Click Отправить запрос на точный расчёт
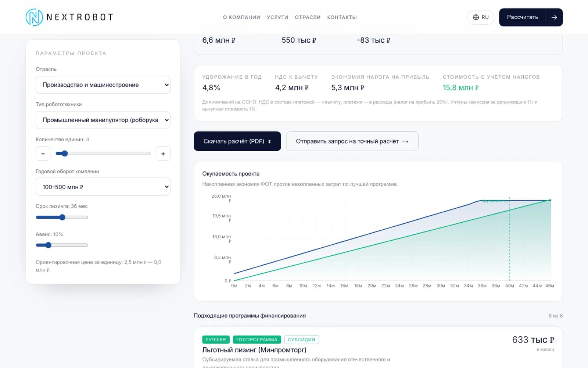The width and height of the screenshot is (588, 368). [352, 141]
